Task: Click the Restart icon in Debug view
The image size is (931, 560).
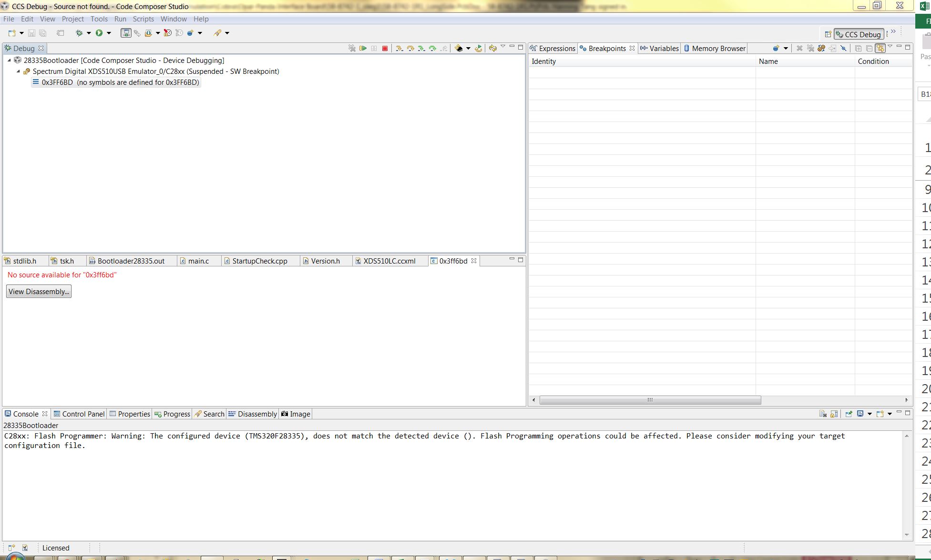Action: pyautogui.click(x=479, y=48)
